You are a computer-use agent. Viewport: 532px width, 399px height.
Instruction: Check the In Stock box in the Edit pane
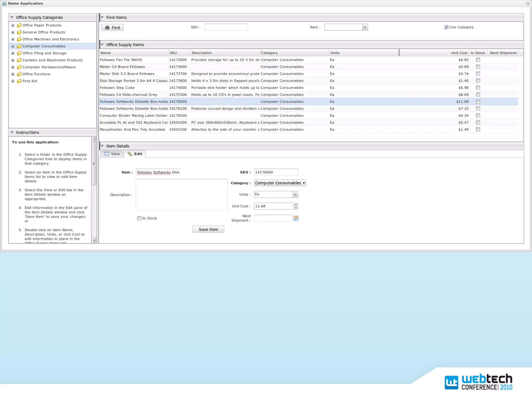point(139,218)
